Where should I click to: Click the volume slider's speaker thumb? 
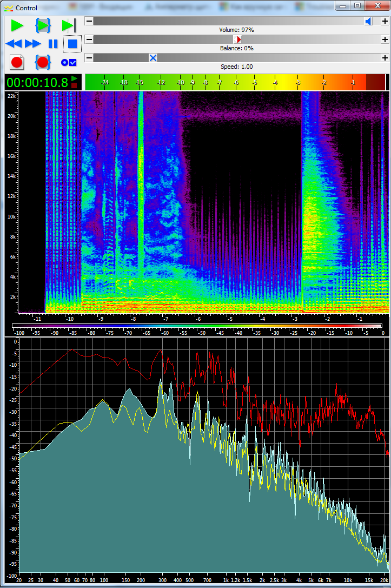(368, 21)
